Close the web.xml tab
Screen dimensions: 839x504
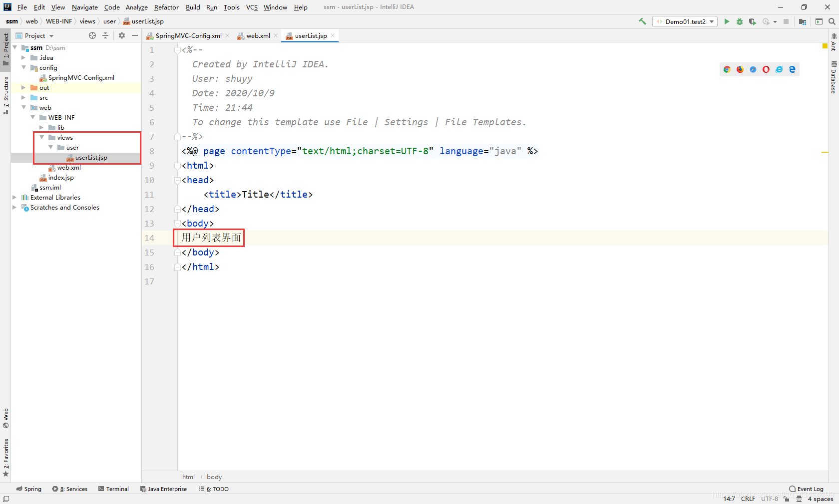pos(276,35)
